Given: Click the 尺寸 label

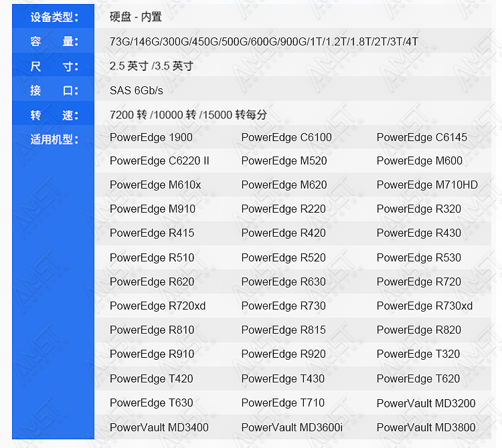Looking at the screenshot, I should (x=54, y=66).
